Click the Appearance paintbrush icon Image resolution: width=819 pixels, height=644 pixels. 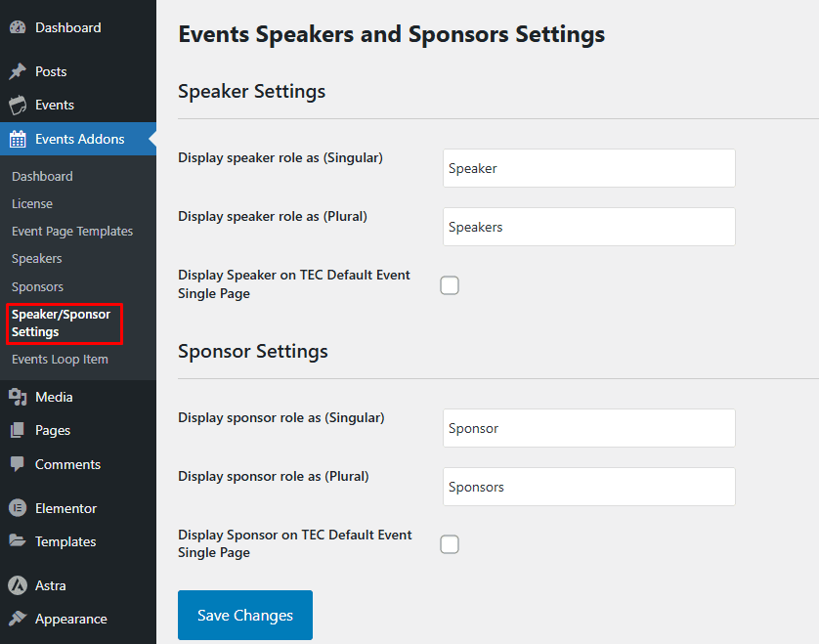(18, 619)
